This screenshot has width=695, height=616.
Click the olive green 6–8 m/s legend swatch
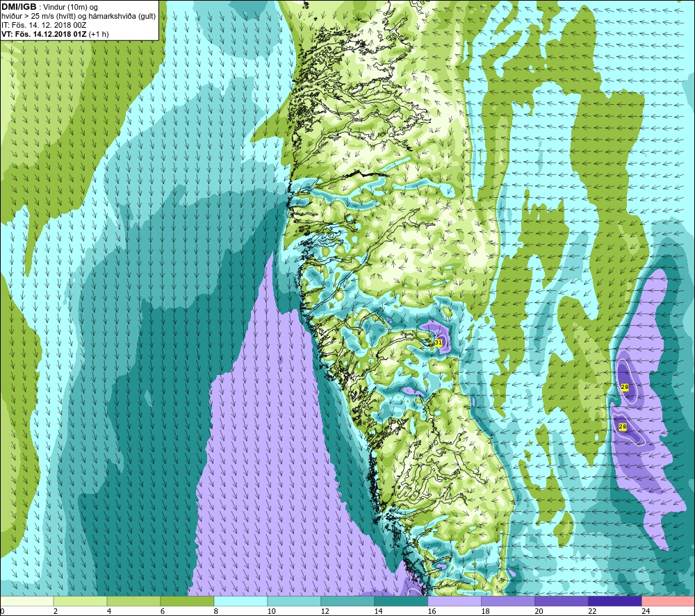click(187, 601)
